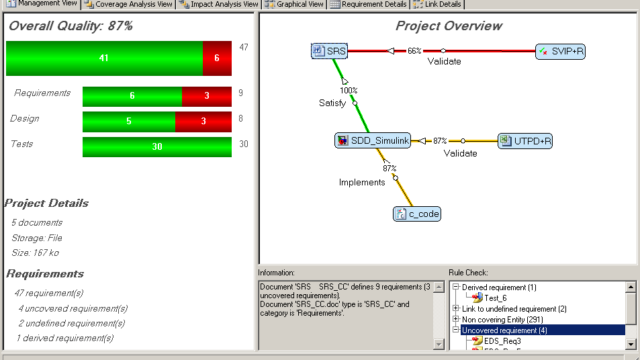The width and height of the screenshot is (640, 360).
Task: Open the Impact Analysis View tab
Action: 219,4
